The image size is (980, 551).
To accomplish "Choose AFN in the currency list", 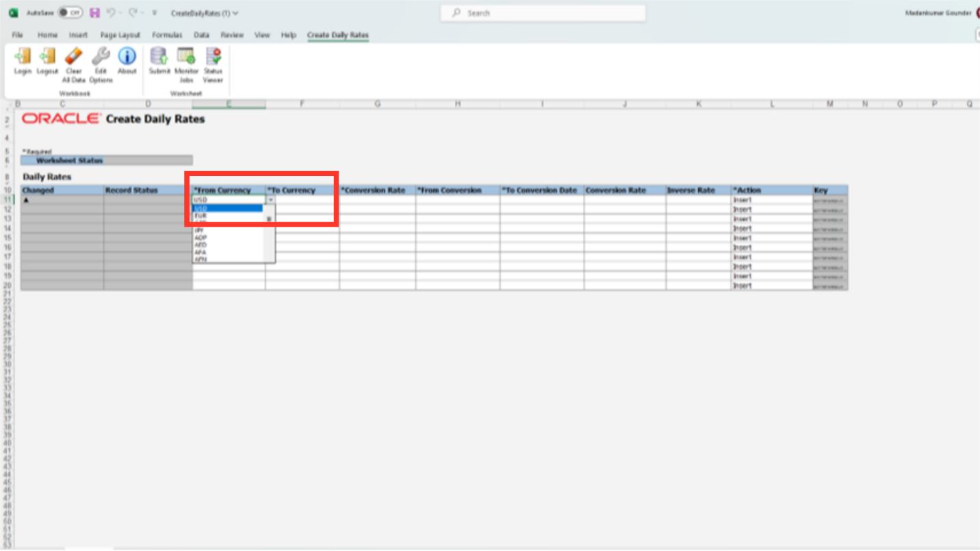I will tap(227, 259).
